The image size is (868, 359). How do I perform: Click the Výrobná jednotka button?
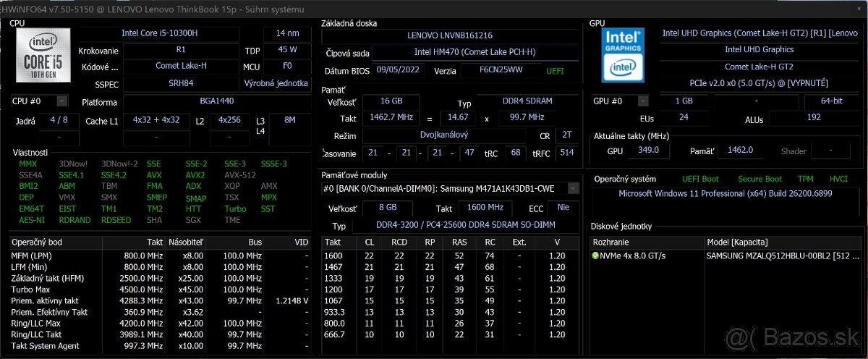coord(276,83)
